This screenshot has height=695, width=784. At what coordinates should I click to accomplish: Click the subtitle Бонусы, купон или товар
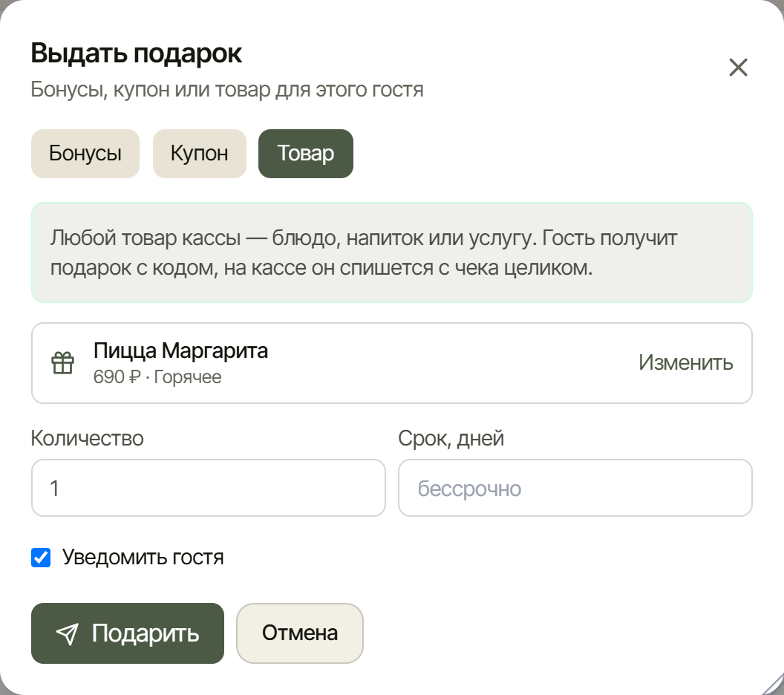coord(227,90)
